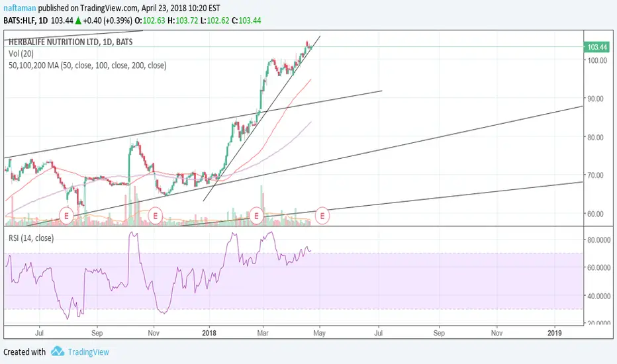Click earnings marker near November 2017
Image resolution: width=617 pixels, height=364 pixels.
tap(156, 216)
